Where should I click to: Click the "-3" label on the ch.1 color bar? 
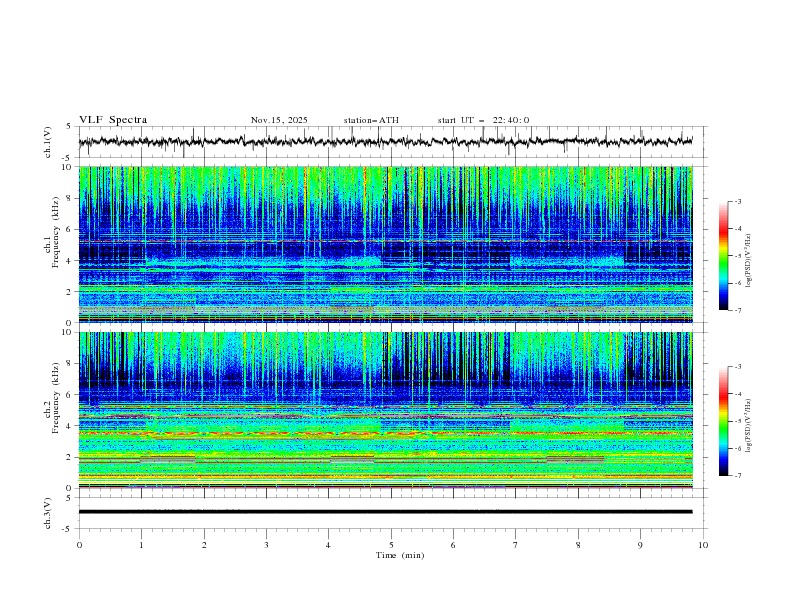click(738, 201)
